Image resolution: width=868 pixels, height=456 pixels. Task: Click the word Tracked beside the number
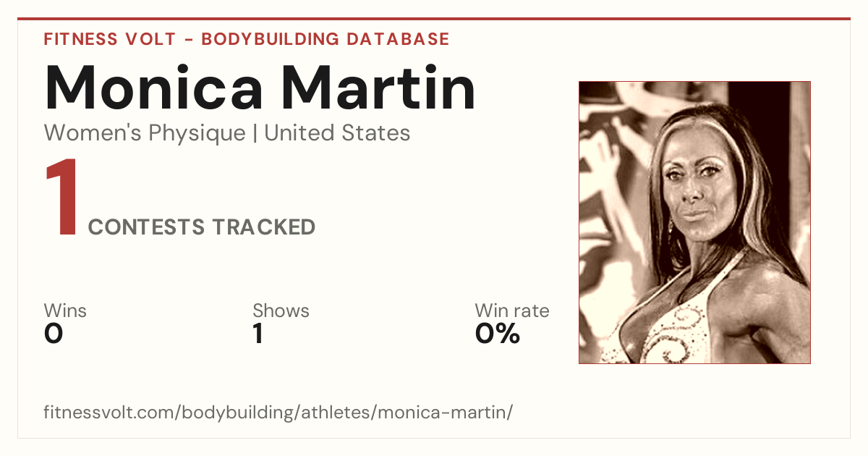[263, 227]
